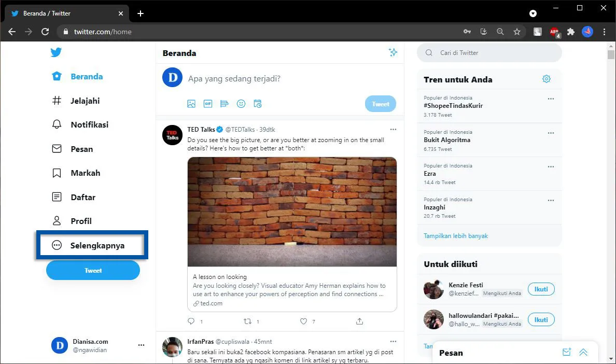Open Trends settings gear

pos(546,79)
